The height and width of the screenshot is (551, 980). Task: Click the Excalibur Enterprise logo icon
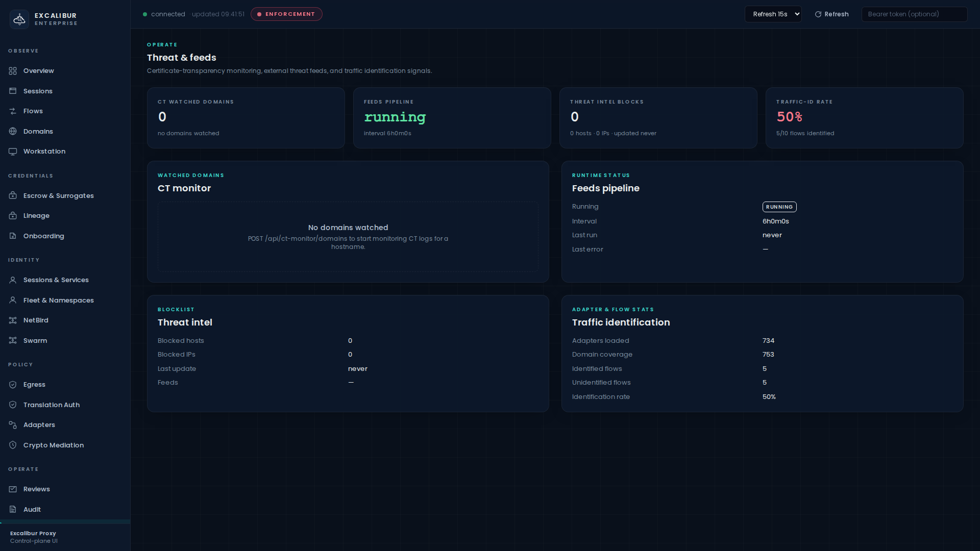coord(19,19)
